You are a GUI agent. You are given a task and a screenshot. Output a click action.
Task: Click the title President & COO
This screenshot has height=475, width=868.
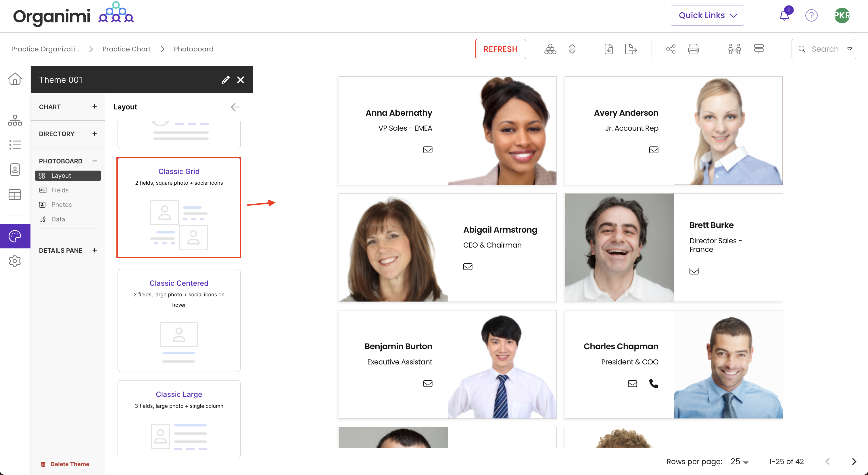[x=629, y=362]
